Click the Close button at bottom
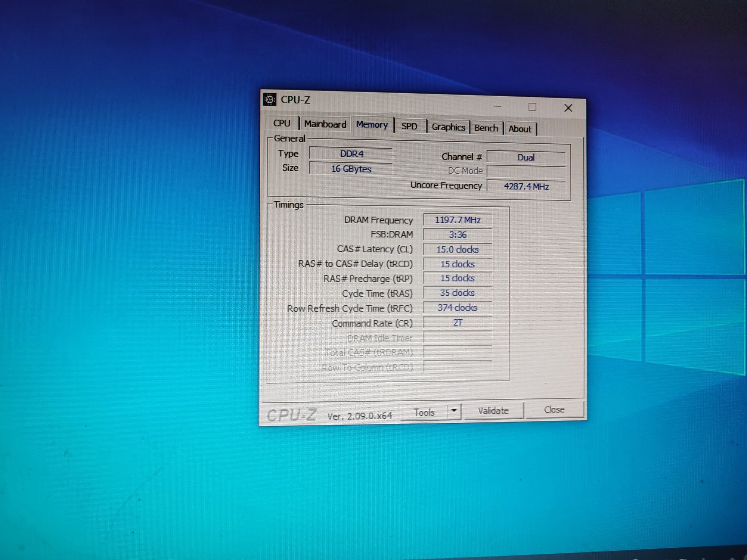The height and width of the screenshot is (560, 747). pyautogui.click(x=554, y=410)
